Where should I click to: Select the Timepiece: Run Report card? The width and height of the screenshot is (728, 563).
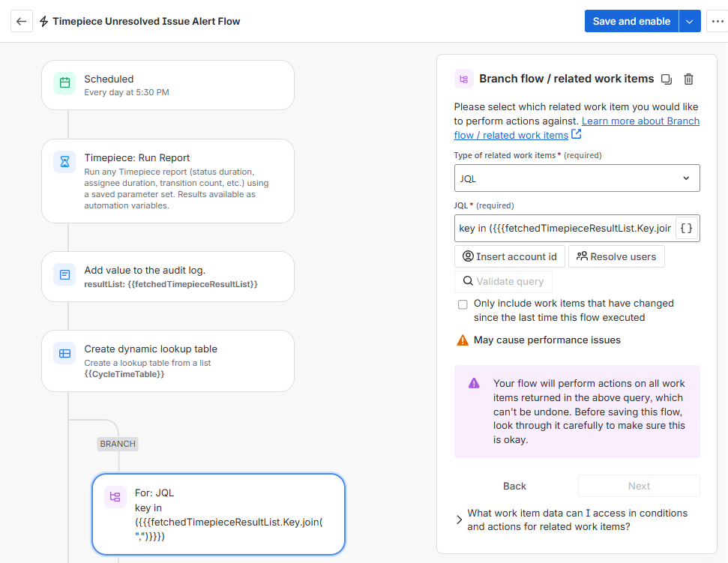[x=168, y=181]
